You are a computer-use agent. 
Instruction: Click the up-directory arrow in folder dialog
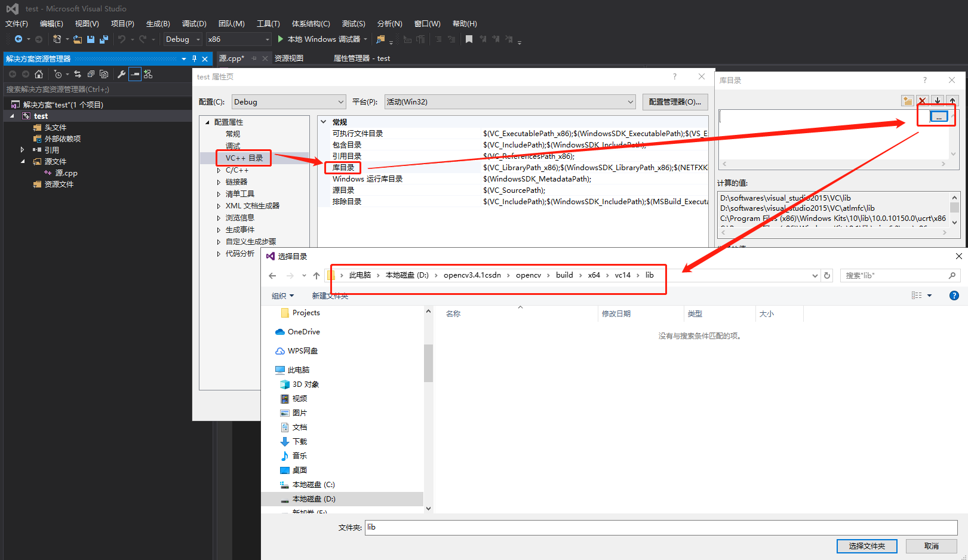[316, 275]
